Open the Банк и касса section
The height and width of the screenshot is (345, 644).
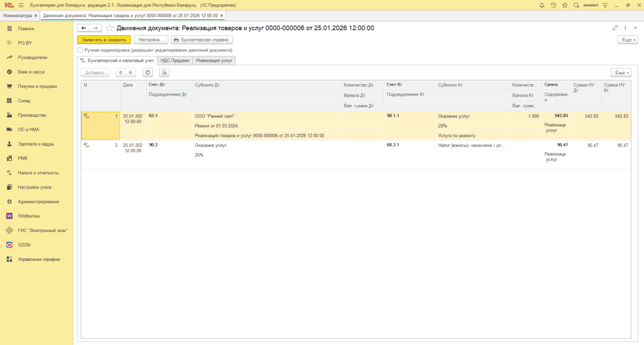[x=31, y=72]
